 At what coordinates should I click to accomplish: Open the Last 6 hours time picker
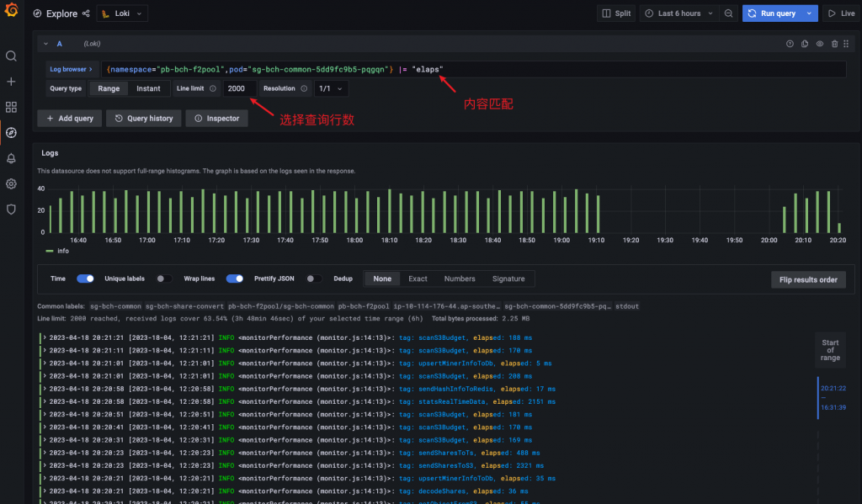pos(679,13)
